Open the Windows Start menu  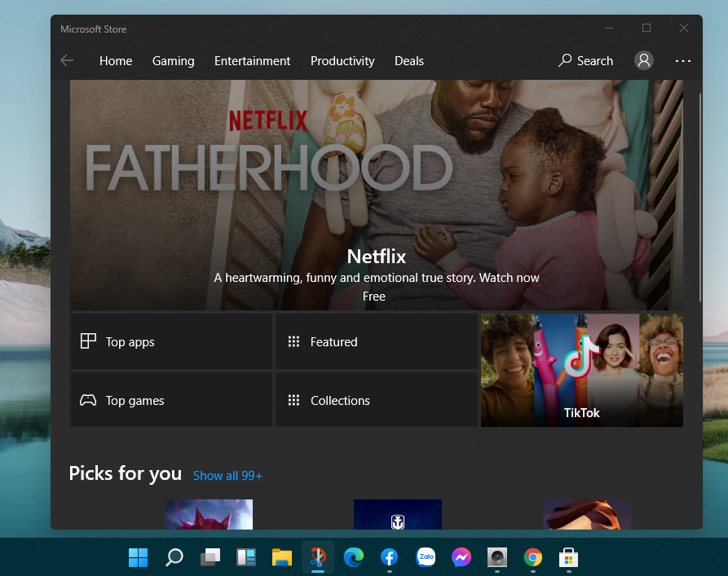(138, 557)
